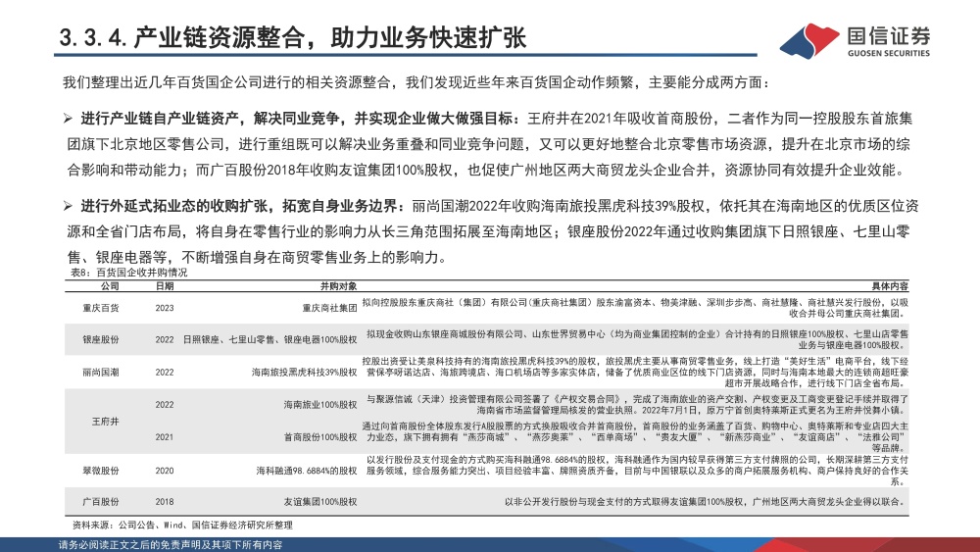Click the '重庆商社集团' acquisition target cell
The height and width of the screenshot is (552, 980).
click(329, 308)
